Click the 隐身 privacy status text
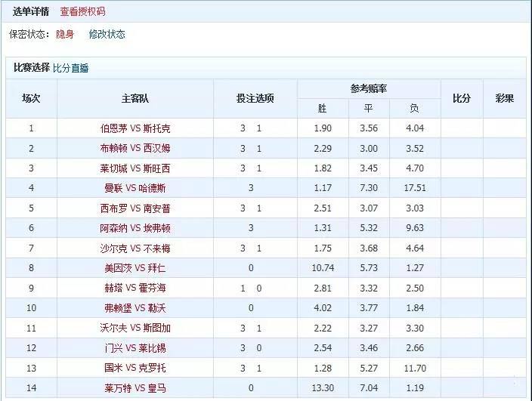The width and height of the screenshot is (532, 401). pyautogui.click(x=64, y=35)
